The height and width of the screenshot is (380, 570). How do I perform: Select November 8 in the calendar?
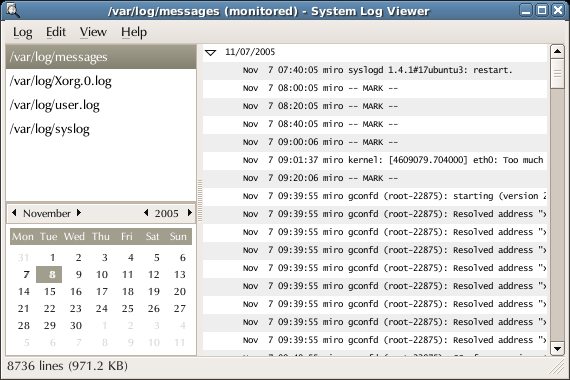49,275
